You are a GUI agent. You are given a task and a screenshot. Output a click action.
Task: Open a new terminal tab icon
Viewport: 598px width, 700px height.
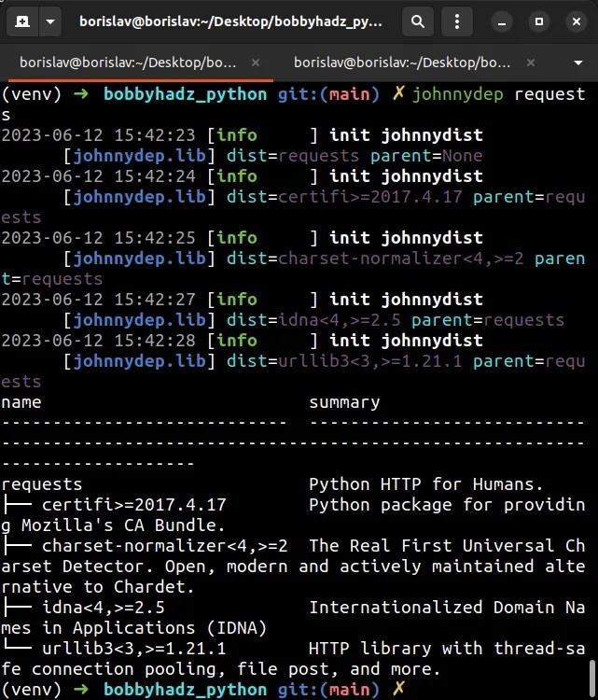pos(22,21)
